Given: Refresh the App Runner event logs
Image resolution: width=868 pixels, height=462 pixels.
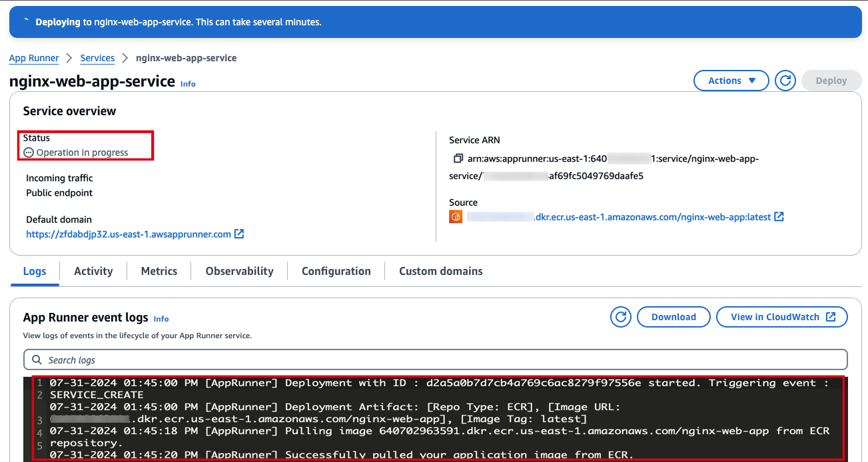Looking at the screenshot, I should 620,316.
